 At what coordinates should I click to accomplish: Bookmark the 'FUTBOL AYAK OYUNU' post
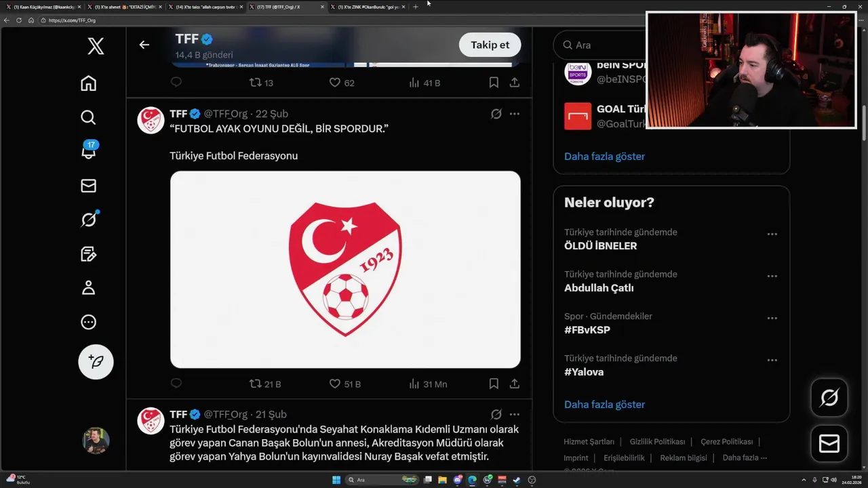(x=494, y=384)
